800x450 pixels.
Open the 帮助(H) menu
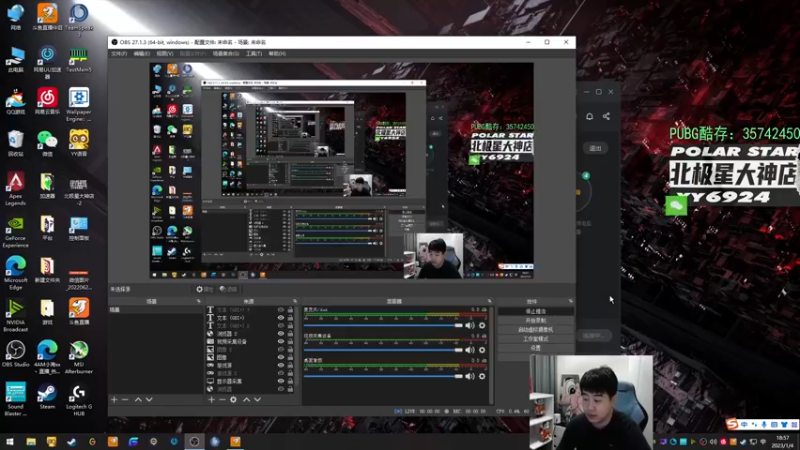[277, 54]
